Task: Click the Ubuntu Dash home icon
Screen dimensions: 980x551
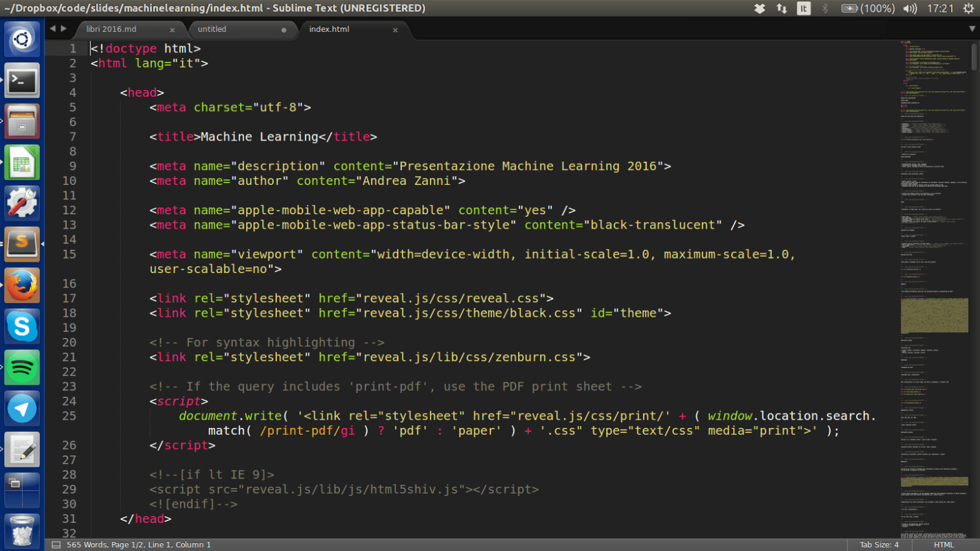Action: coord(22,39)
